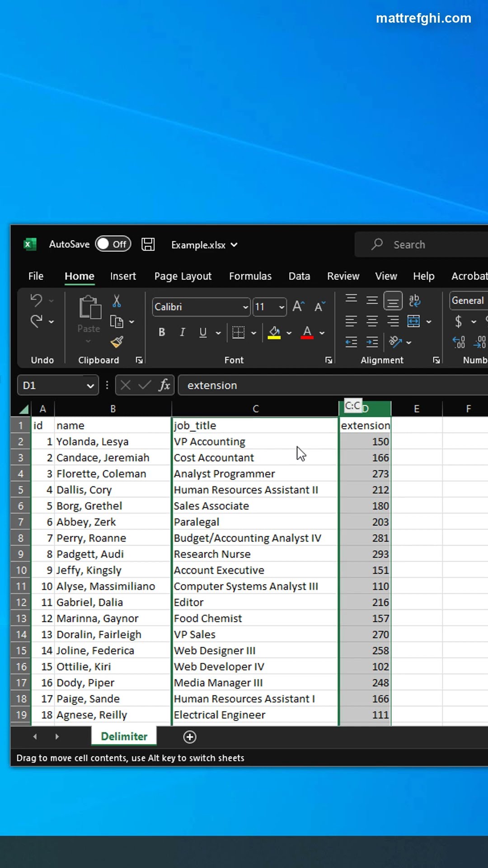488x868 pixels.
Task: Click the Delimiter sheet tab
Action: pyautogui.click(x=124, y=736)
